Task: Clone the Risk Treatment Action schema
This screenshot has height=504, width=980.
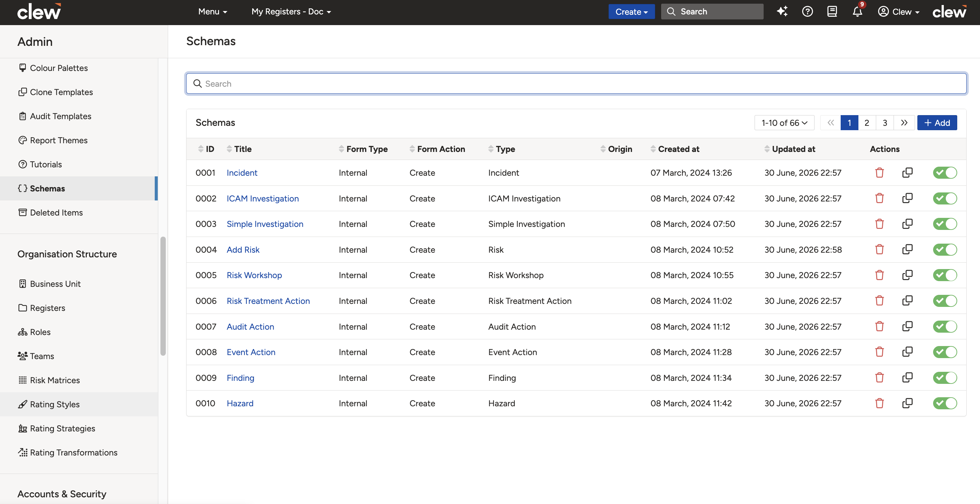Action: tap(907, 301)
